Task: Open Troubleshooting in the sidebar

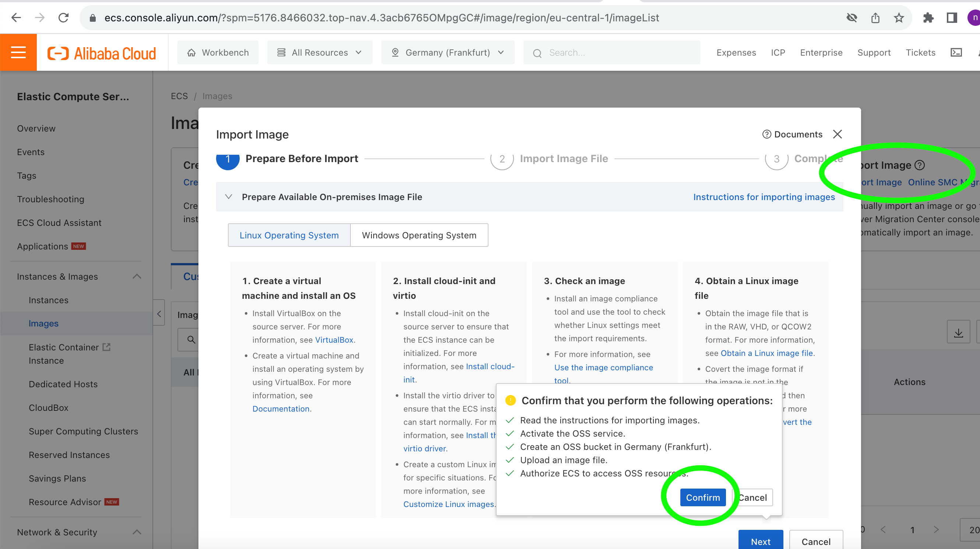Action: point(50,199)
